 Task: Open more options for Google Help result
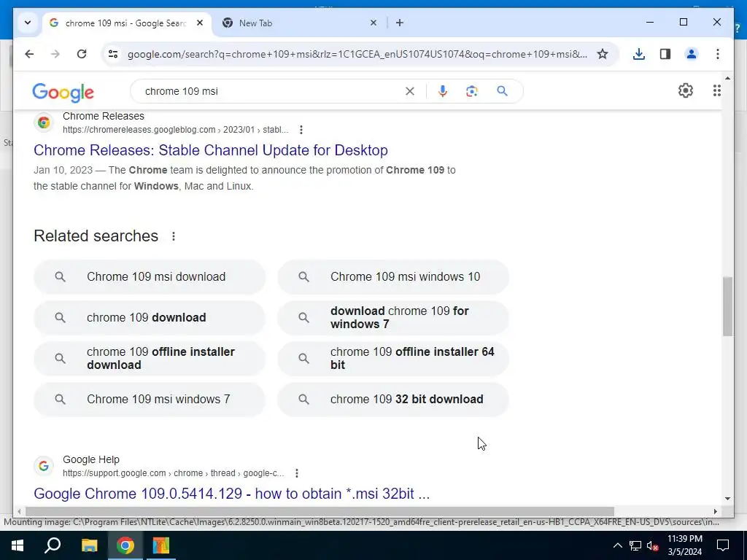coord(296,473)
